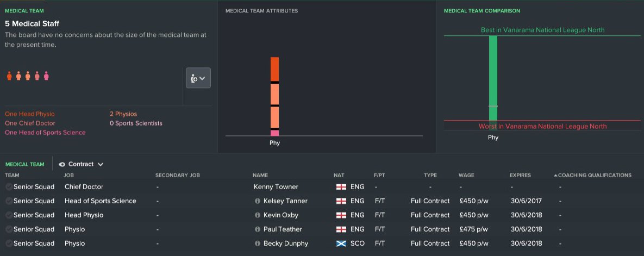Click the first orange staff figure icon
This screenshot has height=256, width=644.
(9, 76)
